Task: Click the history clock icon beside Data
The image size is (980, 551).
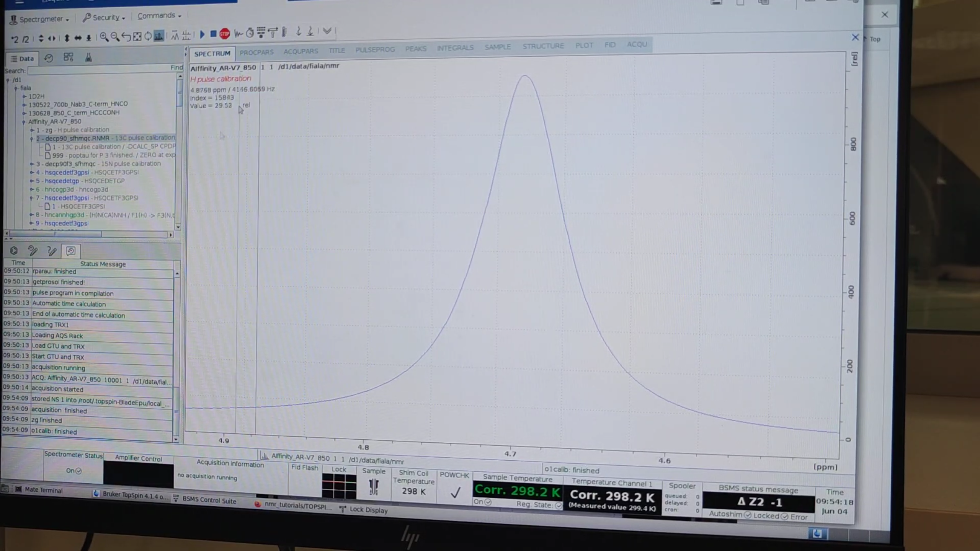Action: 49,58
